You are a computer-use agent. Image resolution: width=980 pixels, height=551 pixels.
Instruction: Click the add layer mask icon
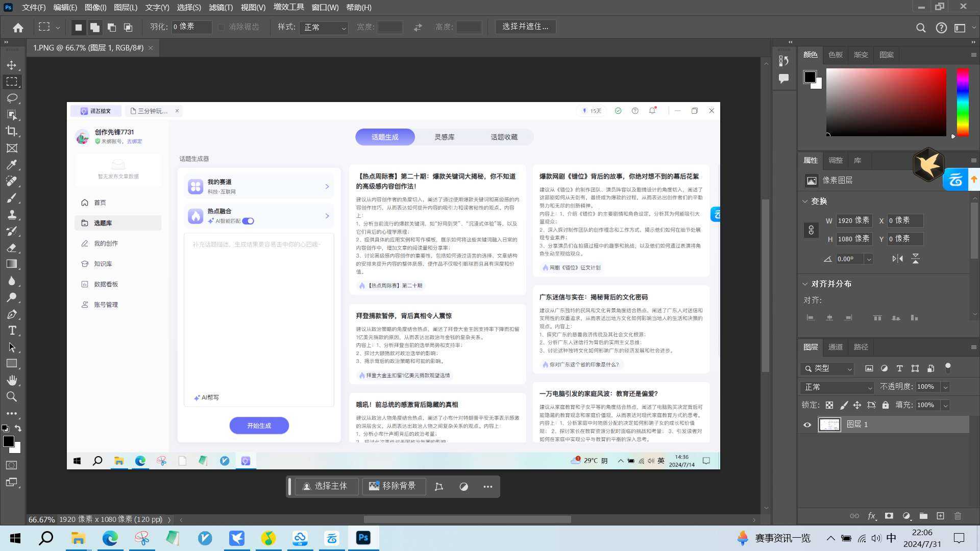click(889, 516)
